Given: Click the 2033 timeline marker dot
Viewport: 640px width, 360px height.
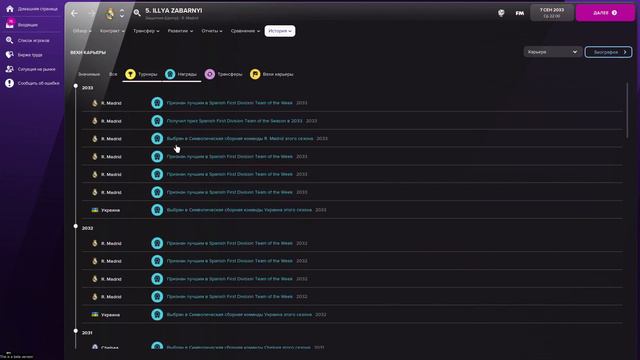Looking at the screenshot, I should point(76,86).
